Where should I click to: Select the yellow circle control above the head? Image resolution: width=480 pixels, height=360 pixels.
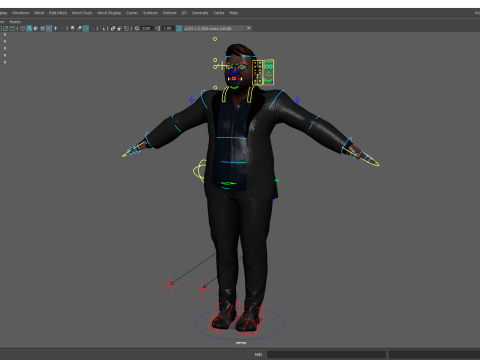pos(215,39)
